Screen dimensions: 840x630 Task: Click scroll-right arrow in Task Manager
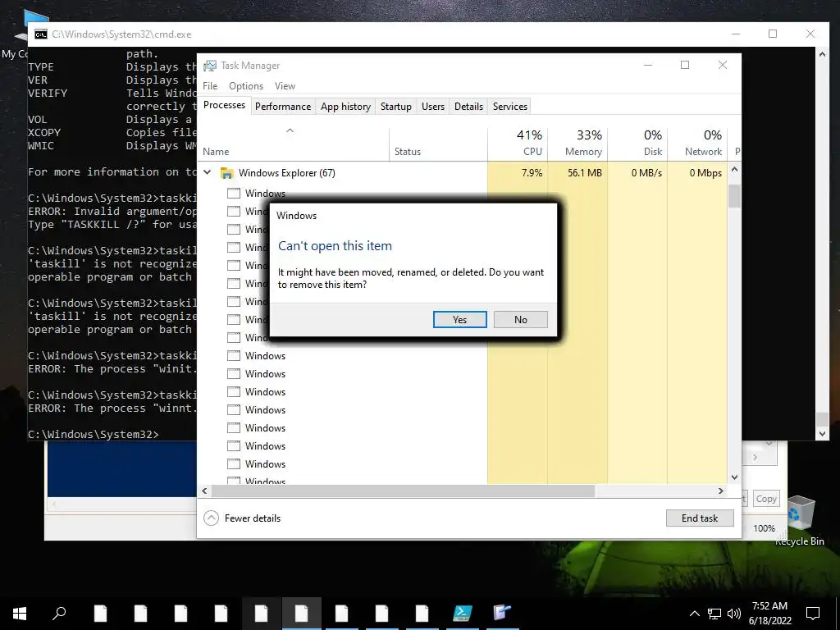pyautogui.click(x=720, y=491)
